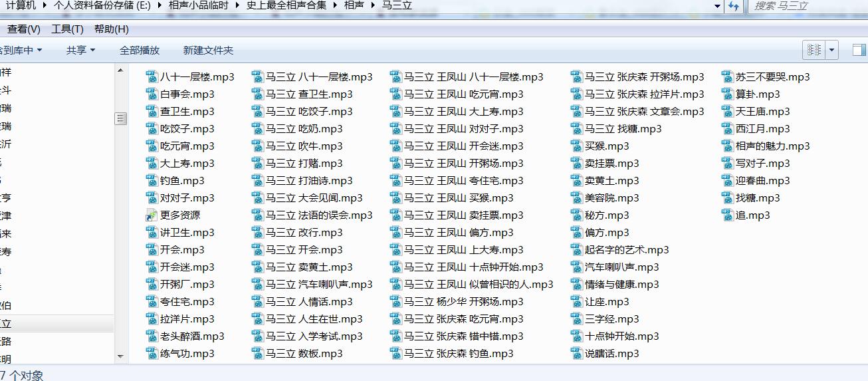Click 新建文件夹 button

pos(208,50)
